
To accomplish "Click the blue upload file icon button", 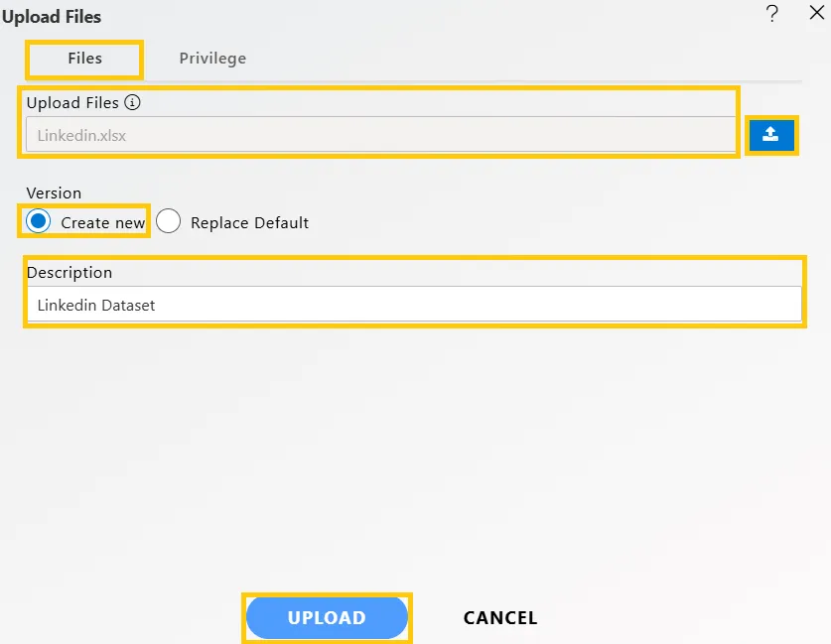I will point(771,135).
